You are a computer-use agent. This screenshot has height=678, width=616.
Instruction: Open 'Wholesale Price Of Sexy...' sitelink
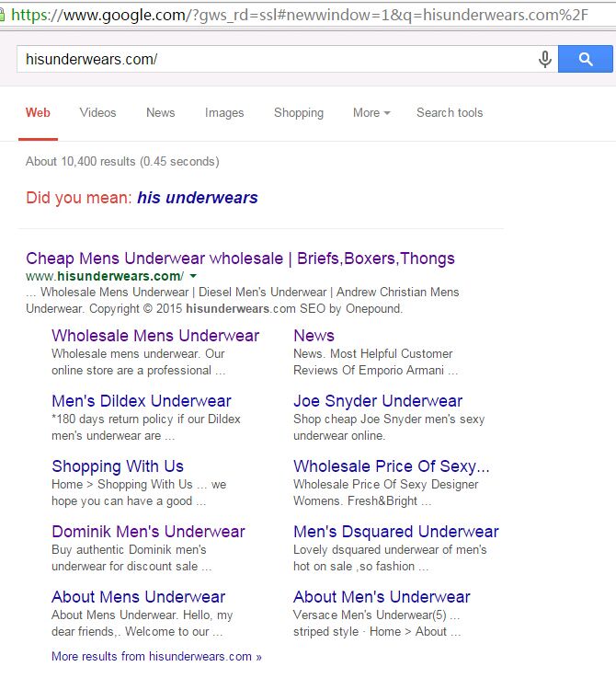tap(392, 466)
